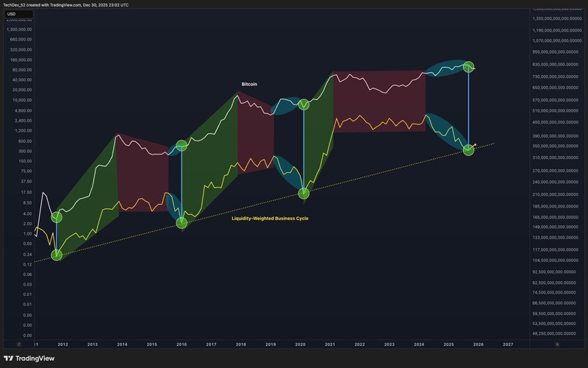Viewport: 588px width, 368px height.
Task: Click the green circle on business cycle 2016 low
Action: point(182,222)
